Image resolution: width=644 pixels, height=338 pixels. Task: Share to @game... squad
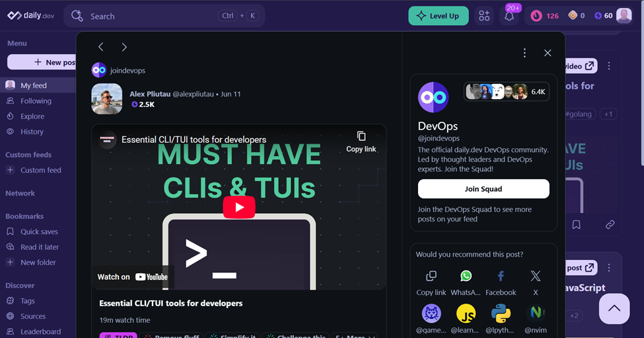click(431, 319)
